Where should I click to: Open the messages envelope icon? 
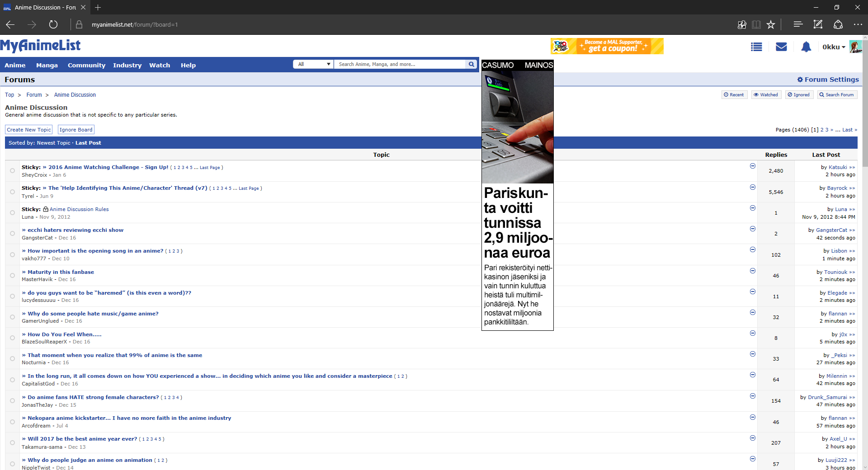(x=781, y=47)
